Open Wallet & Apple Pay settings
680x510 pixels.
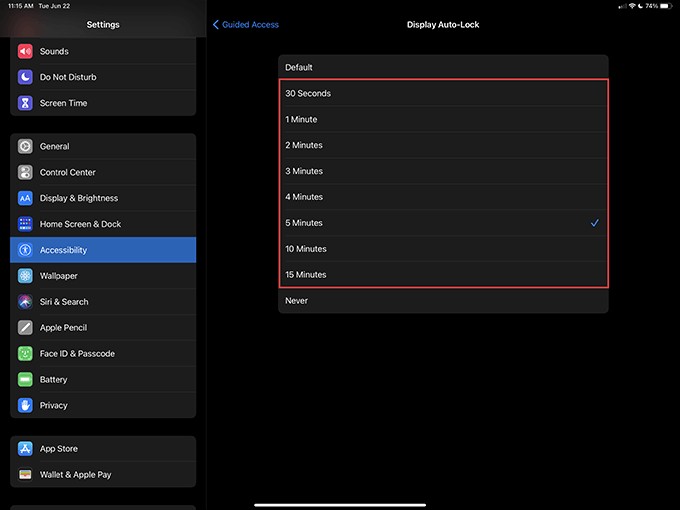pos(103,475)
